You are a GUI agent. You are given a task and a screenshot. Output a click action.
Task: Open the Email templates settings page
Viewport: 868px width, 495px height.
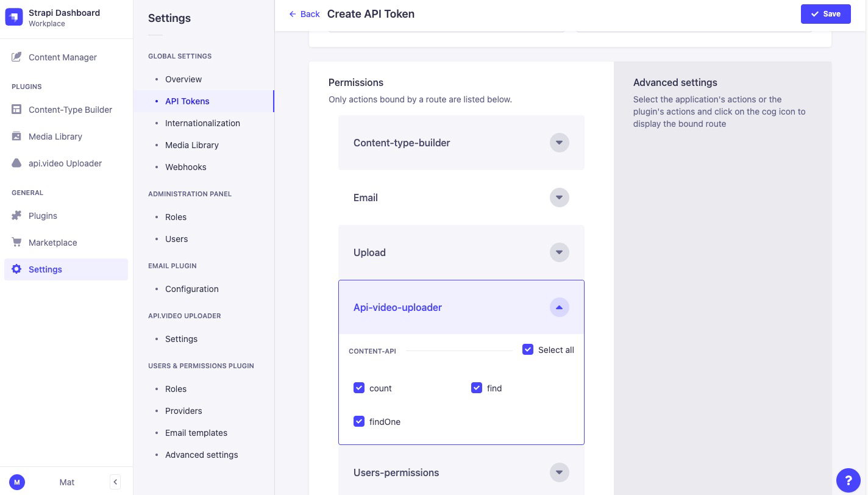[204, 433]
